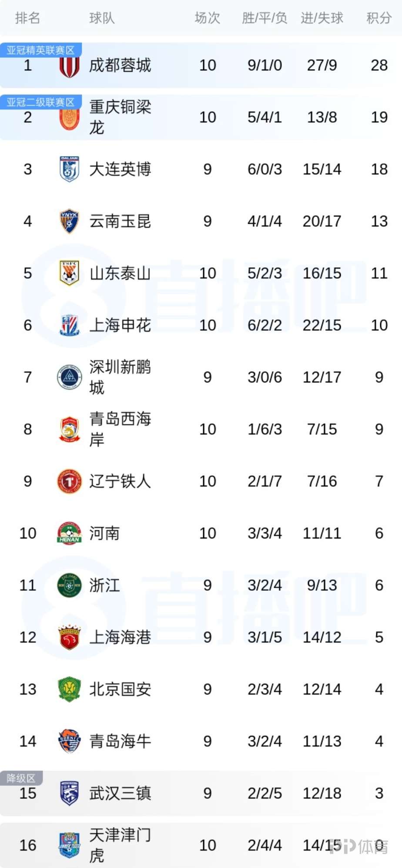Viewport: 402px width, 868px height.
Task: Open the 大连英博 club badge
Action: (69, 169)
